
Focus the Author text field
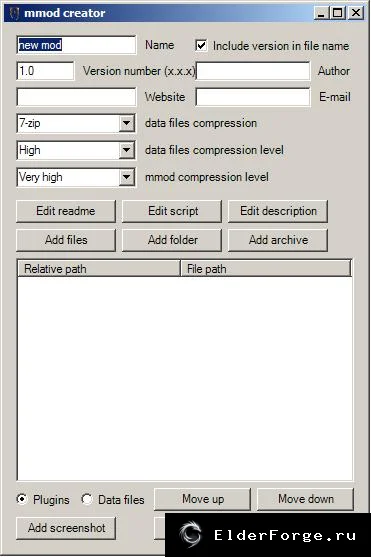tap(253, 71)
